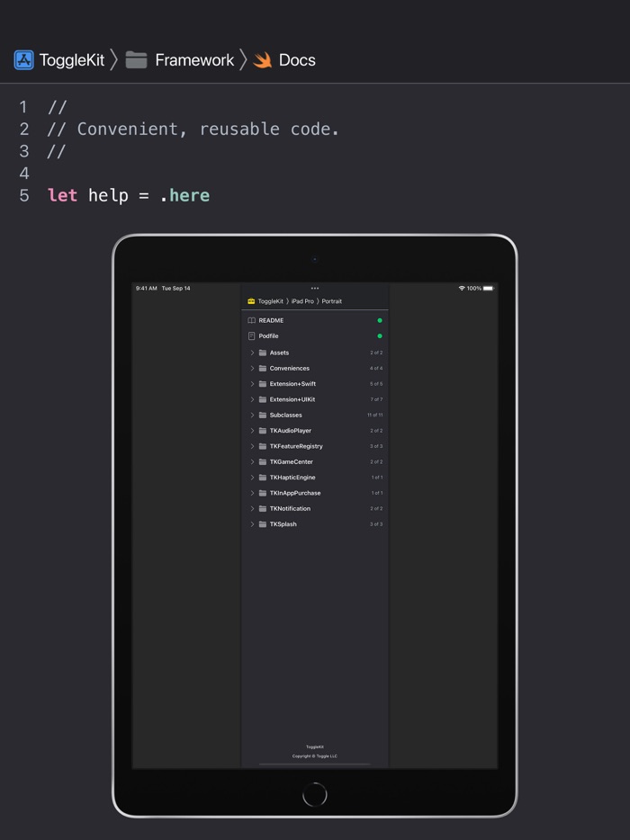This screenshot has width=630, height=840.
Task: Click the Swift bird icon beside Docs
Action: (x=263, y=60)
